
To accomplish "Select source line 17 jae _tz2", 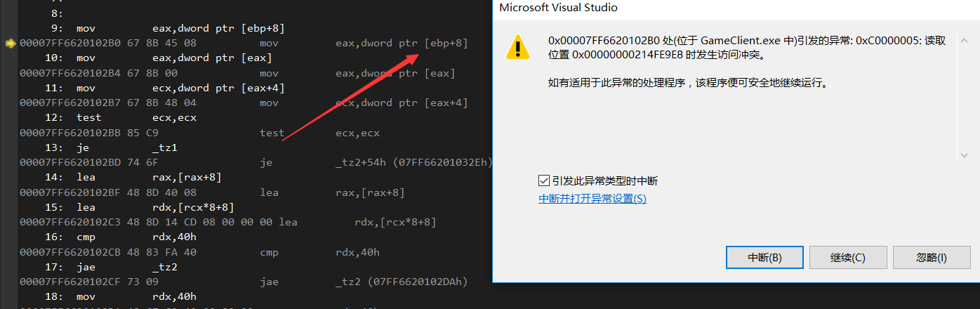I will point(131,267).
